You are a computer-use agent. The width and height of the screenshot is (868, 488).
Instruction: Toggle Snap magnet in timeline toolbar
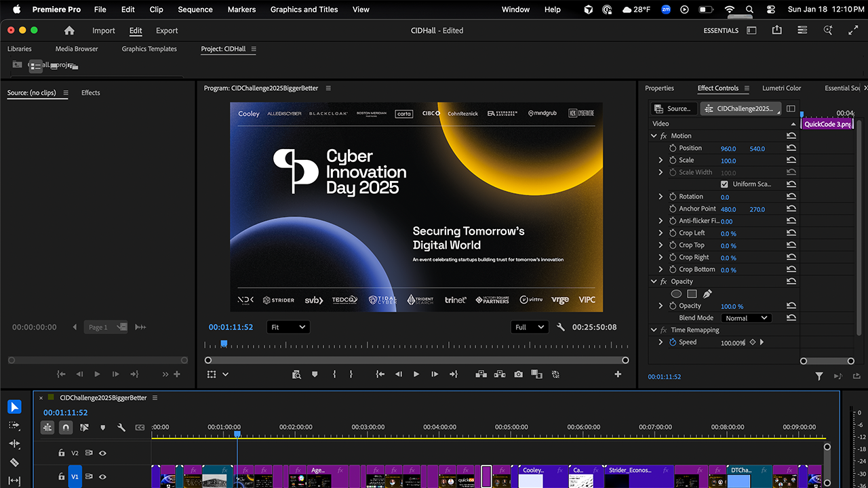(x=66, y=427)
